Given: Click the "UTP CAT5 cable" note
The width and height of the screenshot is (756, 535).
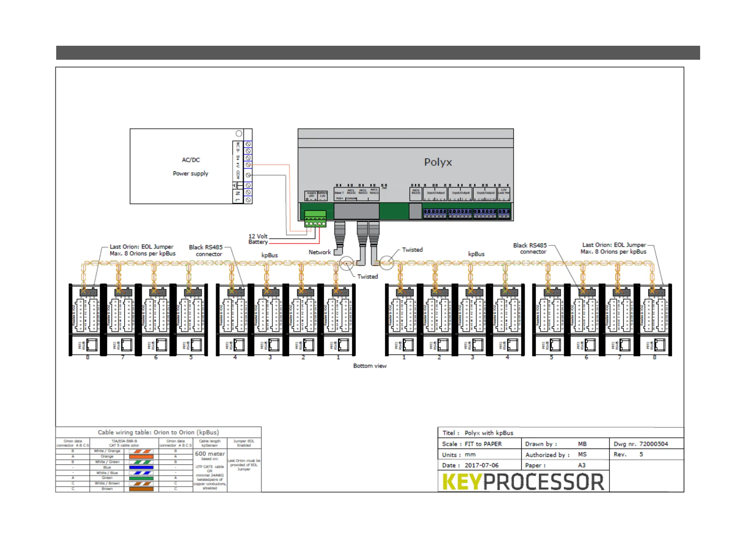Looking at the screenshot, I should 210,467.
